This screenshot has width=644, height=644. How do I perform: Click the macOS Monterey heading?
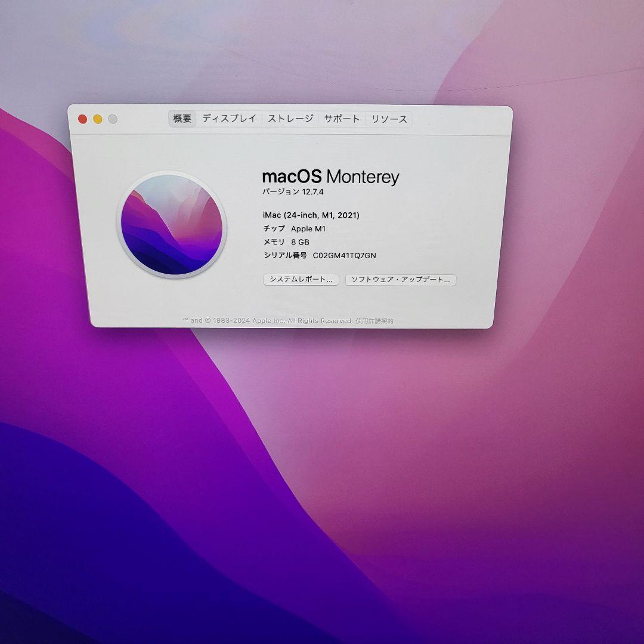(x=330, y=177)
